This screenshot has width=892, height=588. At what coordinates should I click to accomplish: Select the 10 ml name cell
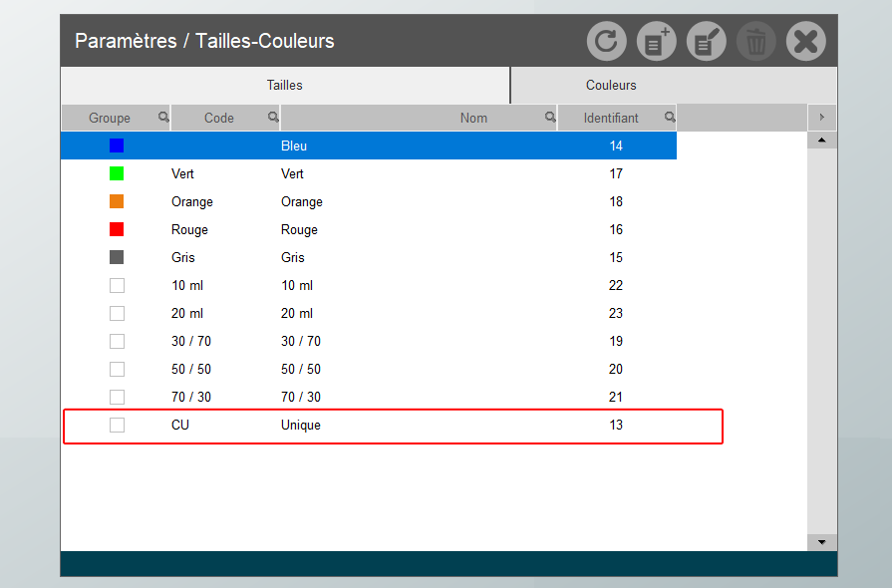click(297, 285)
